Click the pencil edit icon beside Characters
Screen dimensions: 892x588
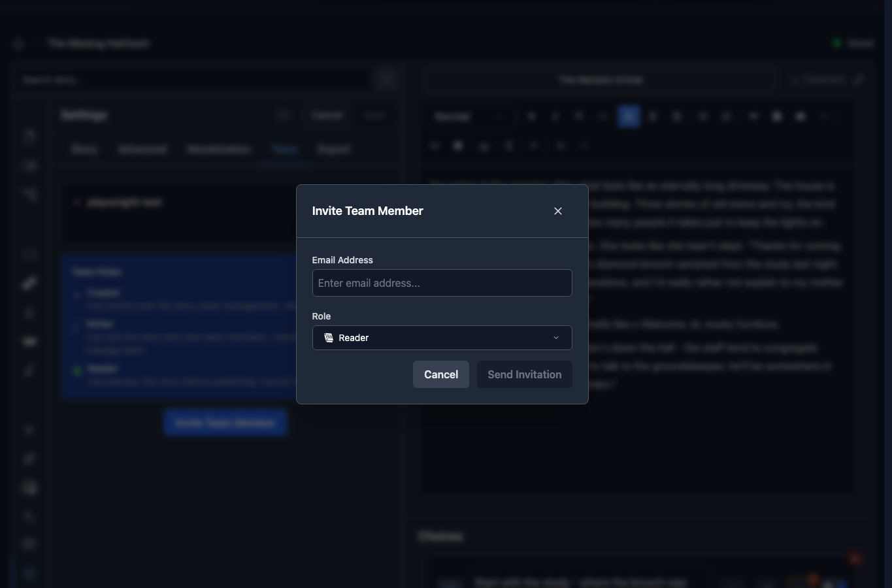(860, 79)
